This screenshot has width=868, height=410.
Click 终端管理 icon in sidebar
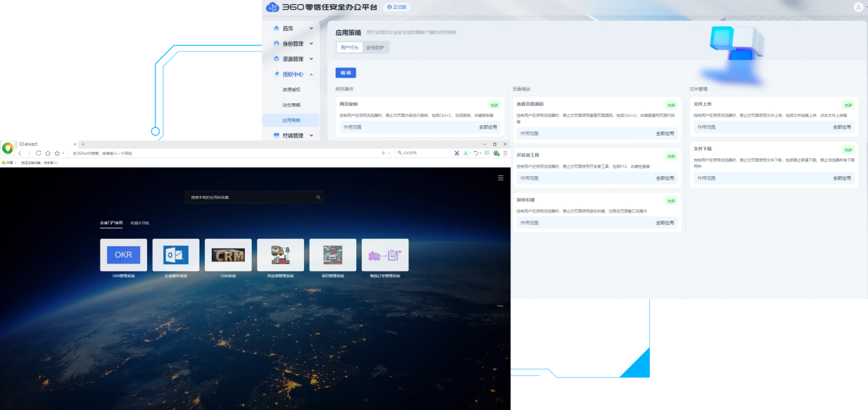276,136
